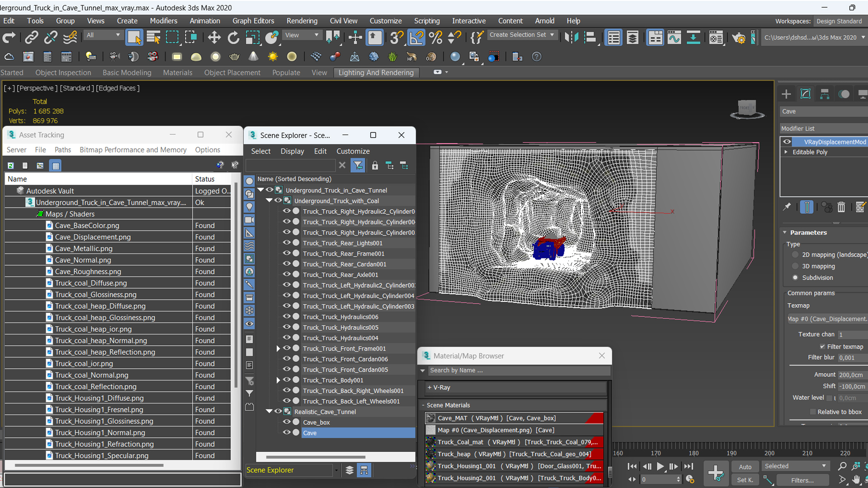Click the Link objects icon

point(31,38)
